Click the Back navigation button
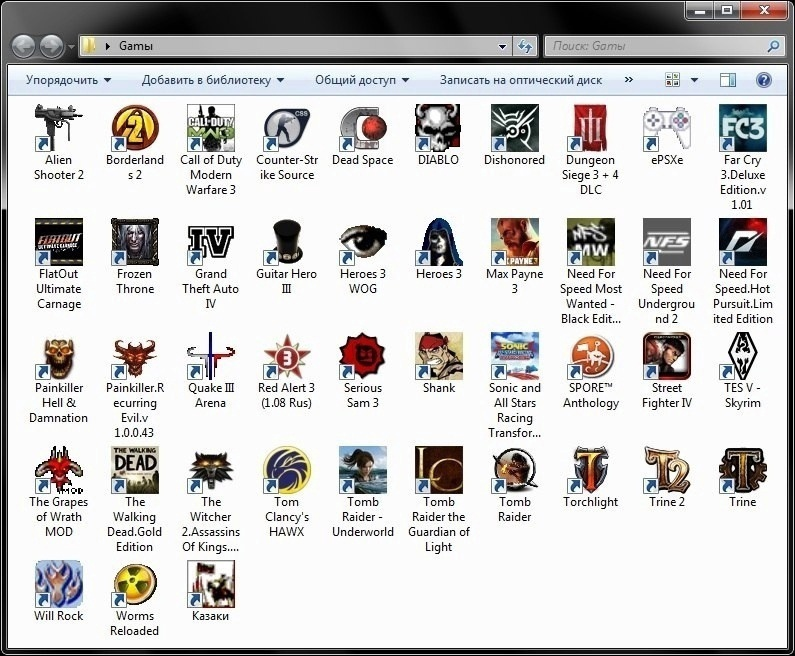This screenshot has height=656, width=795. pyautogui.click(x=23, y=47)
